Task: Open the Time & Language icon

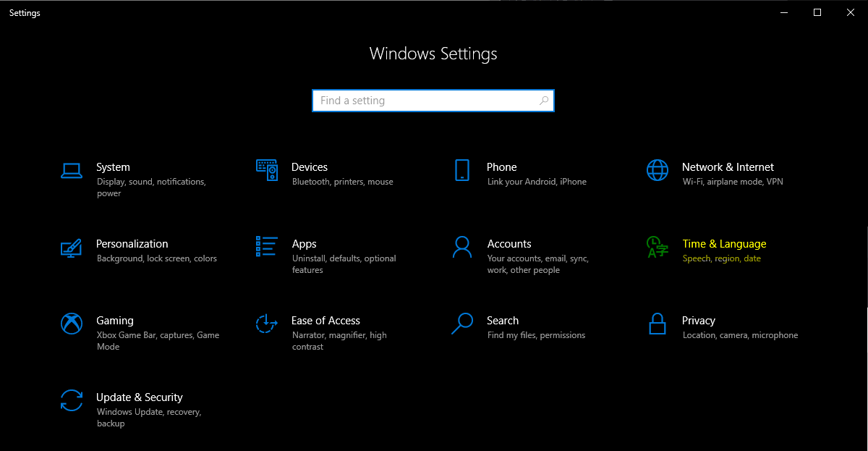Action: click(658, 247)
